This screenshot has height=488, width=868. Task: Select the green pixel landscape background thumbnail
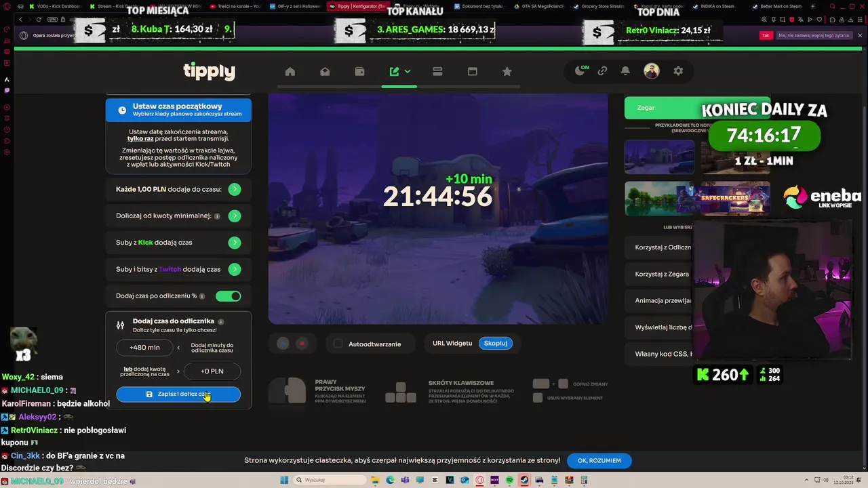tap(659, 199)
